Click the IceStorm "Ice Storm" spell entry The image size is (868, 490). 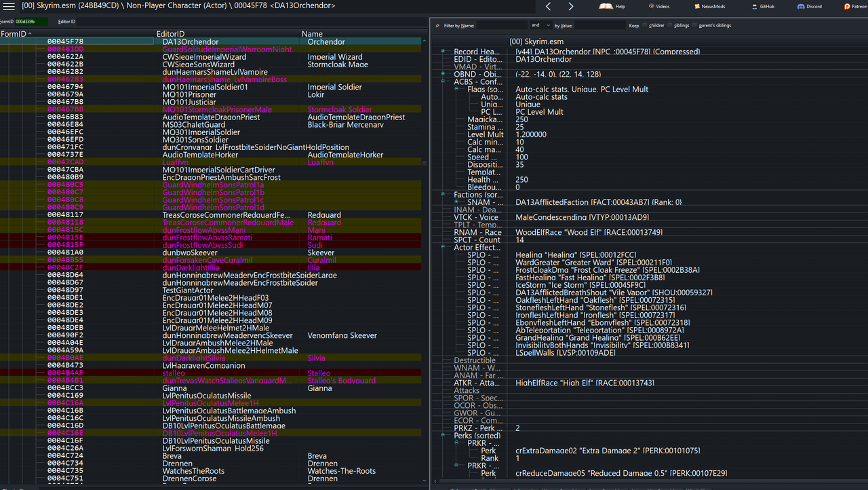tap(580, 285)
